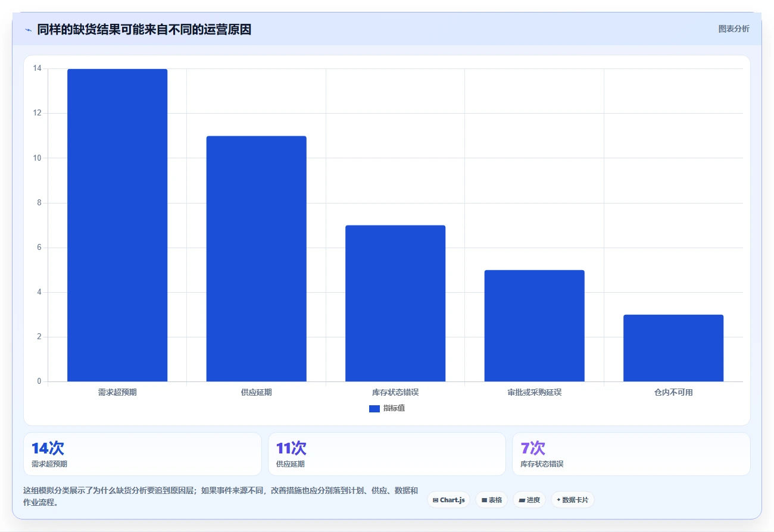The image size is (774, 532).
Task: Select the 表格 tag
Action: pyautogui.click(x=491, y=500)
